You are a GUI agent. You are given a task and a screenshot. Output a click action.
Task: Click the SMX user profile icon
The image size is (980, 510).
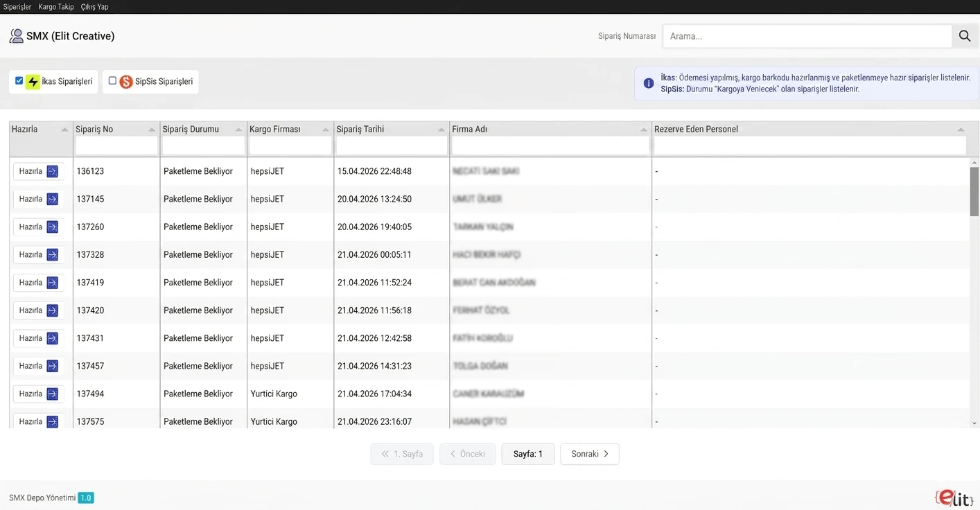16,36
